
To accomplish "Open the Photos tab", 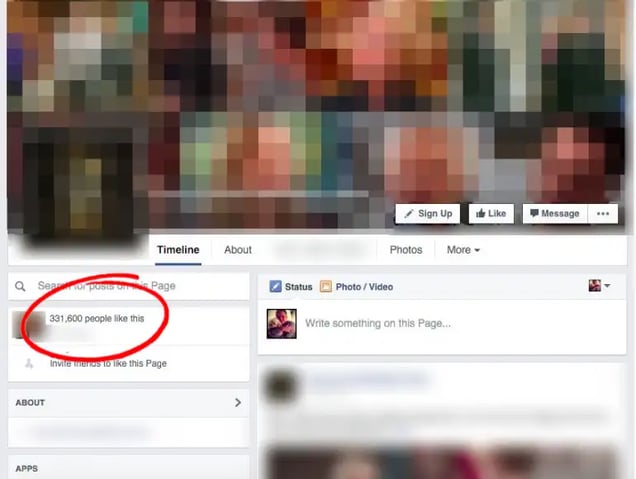I will [x=406, y=250].
